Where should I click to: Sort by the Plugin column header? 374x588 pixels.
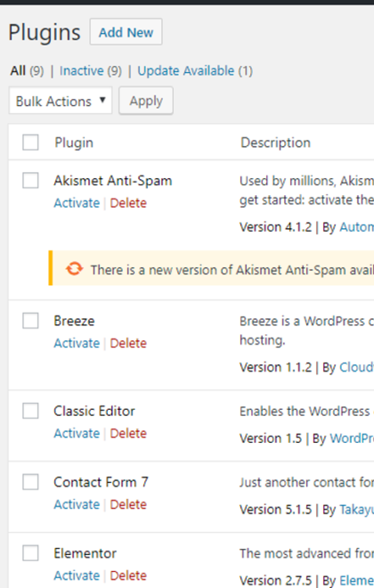74,143
